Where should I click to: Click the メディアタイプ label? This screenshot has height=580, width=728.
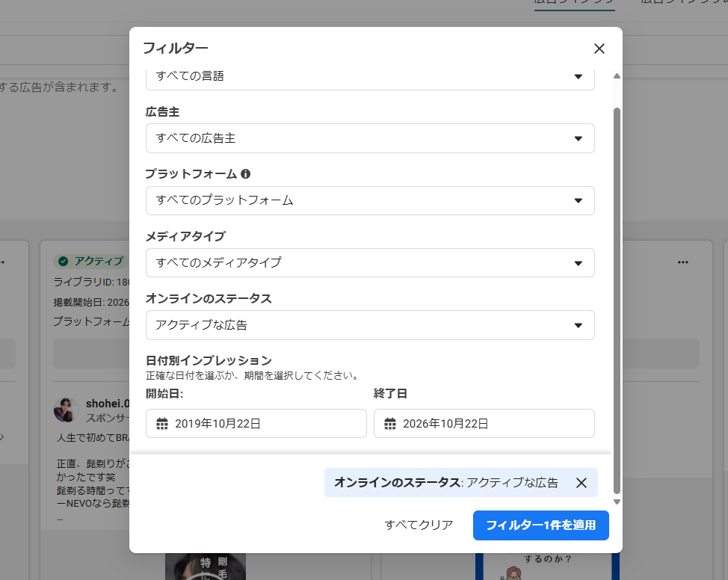185,236
